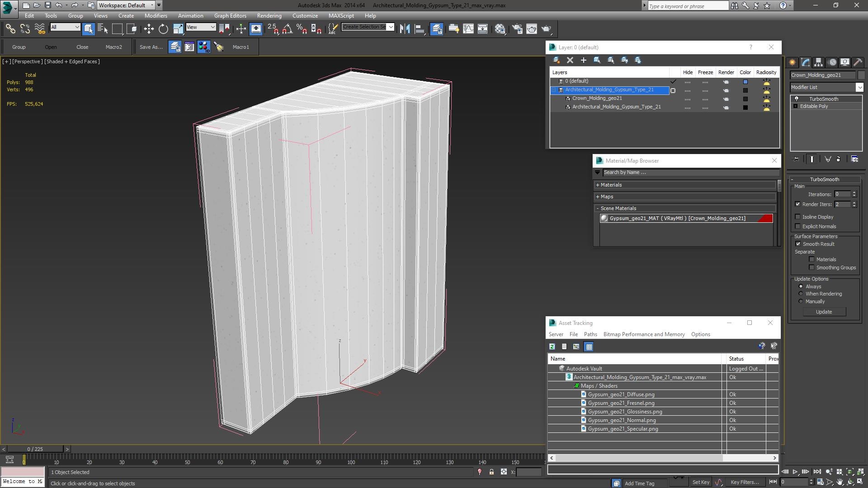Open the Motion command panel tab
The height and width of the screenshot is (488, 868).
pos(832,62)
